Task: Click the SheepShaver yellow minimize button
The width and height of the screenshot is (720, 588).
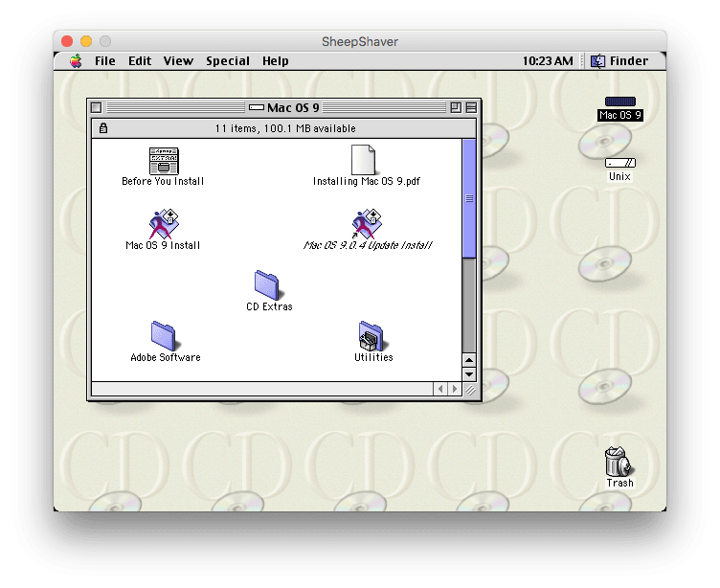Action: (86, 41)
